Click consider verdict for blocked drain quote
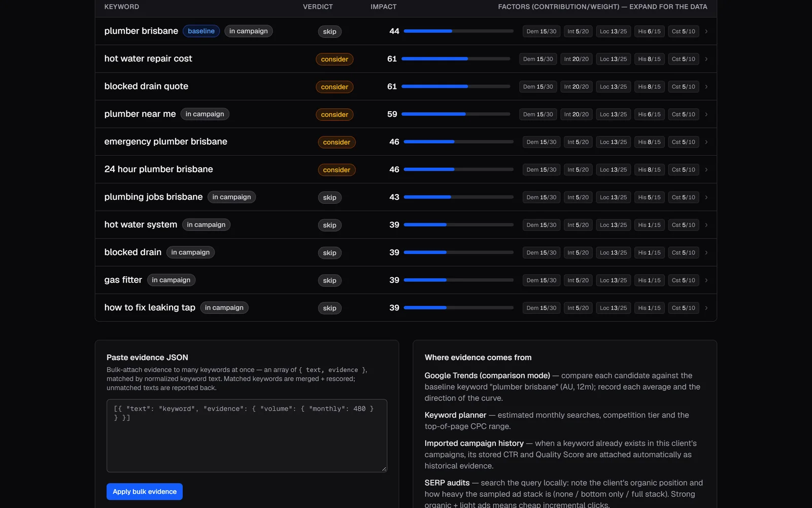The height and width of the screenshot is (508, 812). (334, 87)
